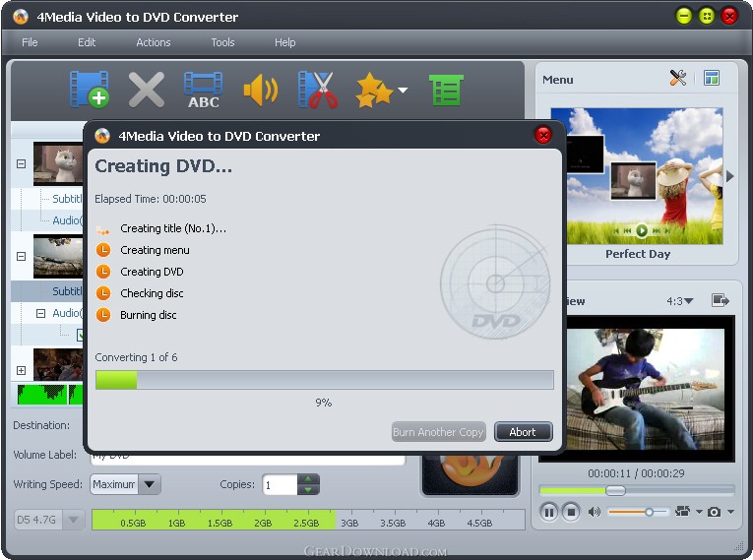Click the preview display mode icon
The width and height of the screenshot is (753, 560).
point(682,512)
